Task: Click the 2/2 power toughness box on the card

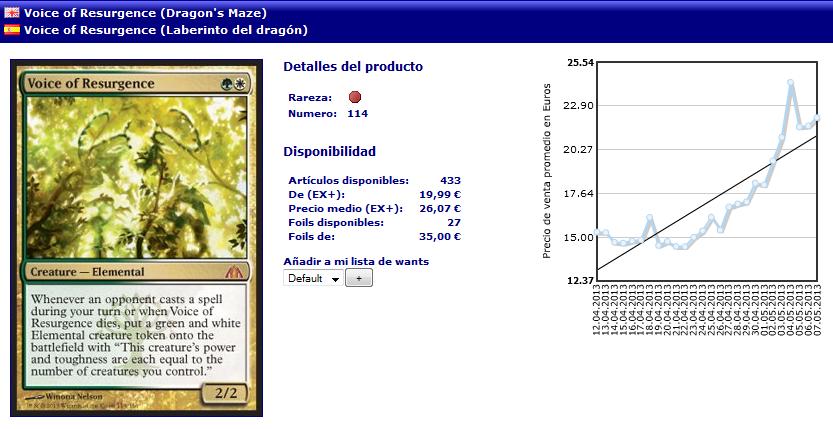Action: point(226,393)
